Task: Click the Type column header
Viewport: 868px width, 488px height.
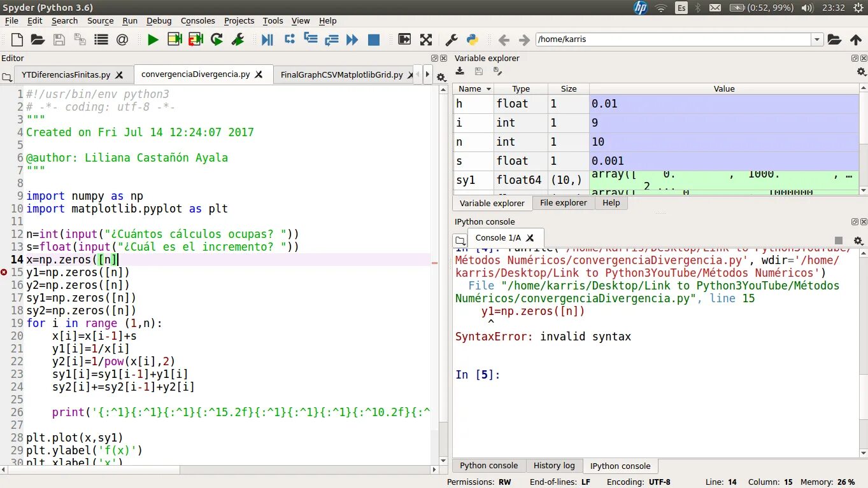Action: click(x=521, y=89)
